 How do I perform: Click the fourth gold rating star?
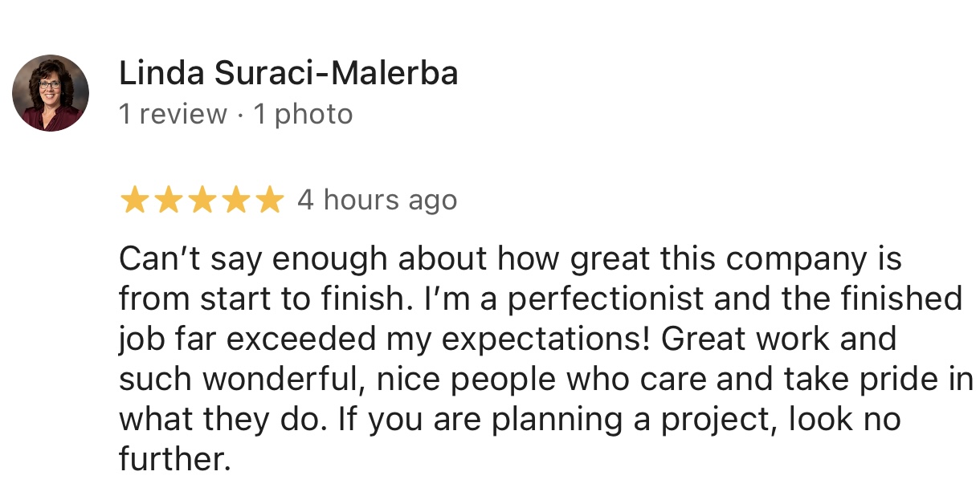click(x=236, y=201)
